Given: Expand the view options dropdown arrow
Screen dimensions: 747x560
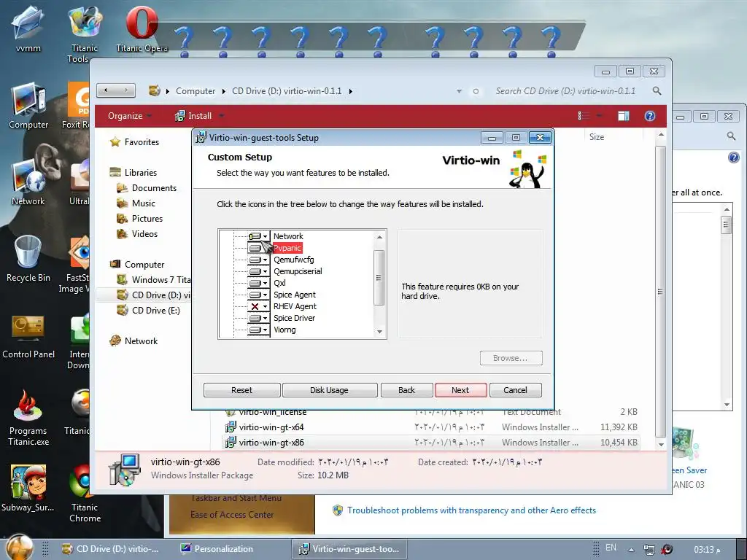Looking at the screenshot, I should (599, 116).
